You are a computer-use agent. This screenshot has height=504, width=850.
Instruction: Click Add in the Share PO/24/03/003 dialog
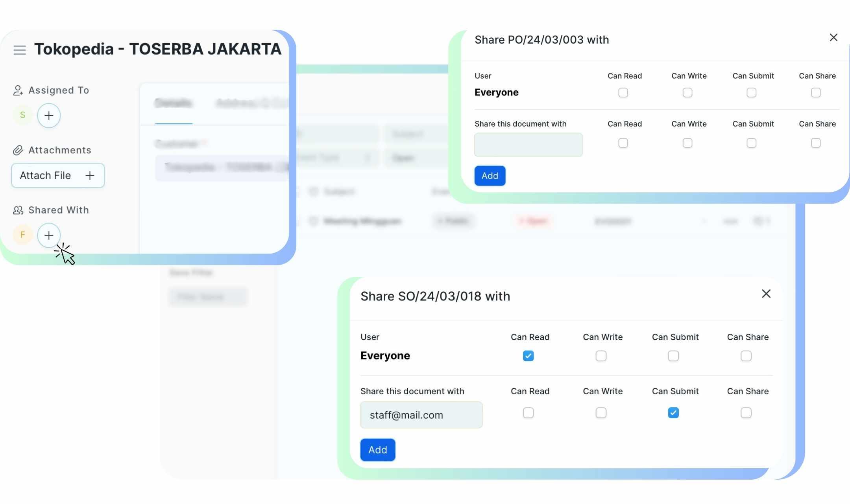click(x=490, y=176)
